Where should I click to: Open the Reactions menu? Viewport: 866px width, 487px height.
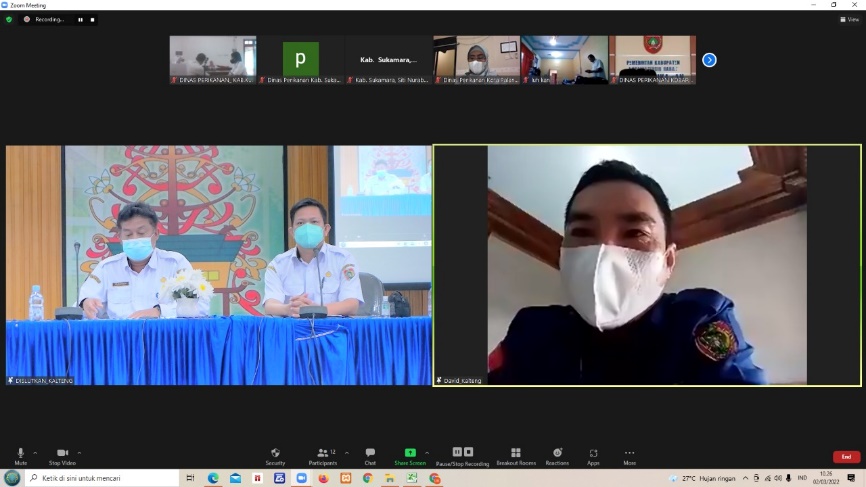click(x=557, y=455)
